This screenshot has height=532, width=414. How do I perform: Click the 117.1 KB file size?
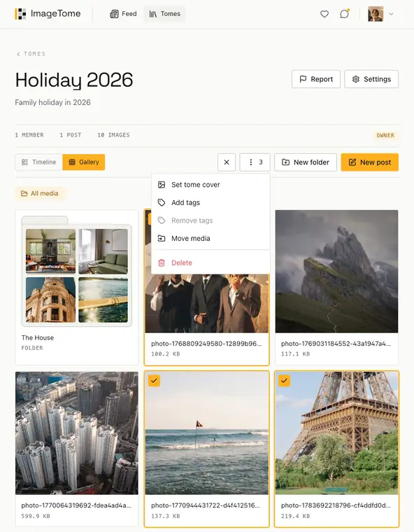[x=295, y=354]
